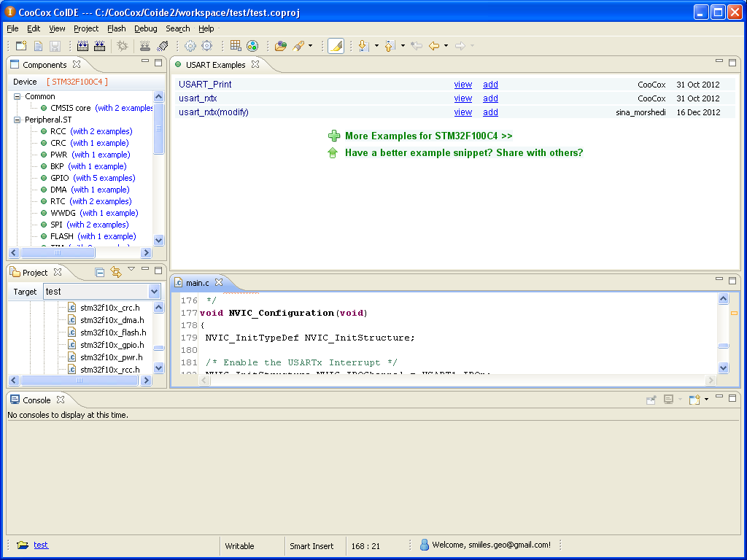This screenshot has width=747, height=560.
Task: Minimize the main.c editor panel
Action: click(x=719, y=279)
